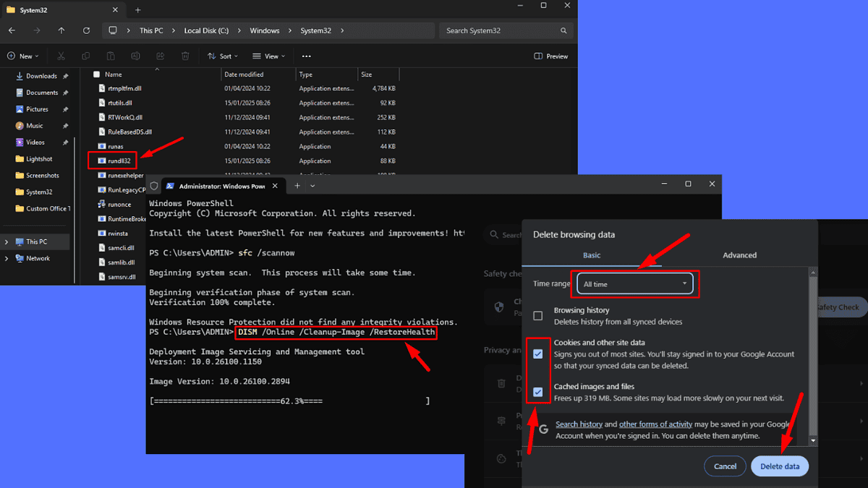Open the Time range All time dropdown
Image resolution: width=868 pixels, height=488 pixels.
tap(635, 283)
